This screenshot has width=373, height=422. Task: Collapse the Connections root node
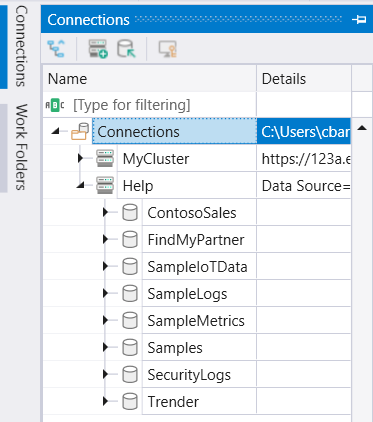(x=56, y=131)
